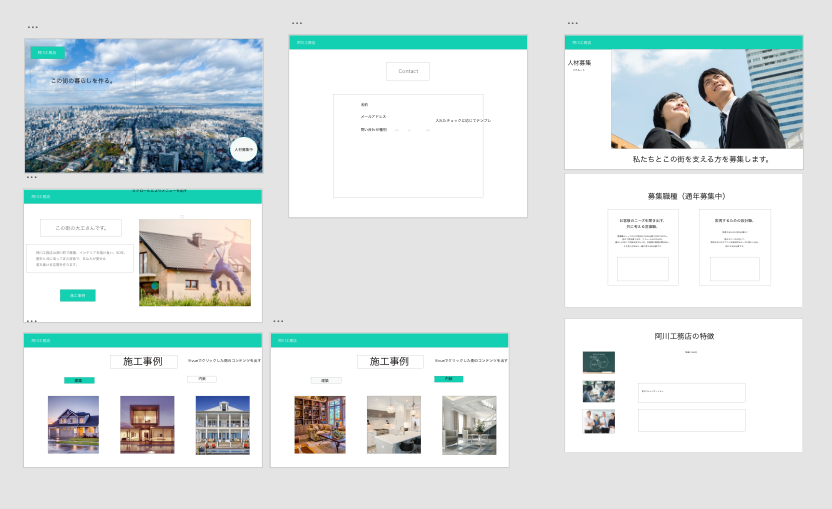Image resolution: width=832 pixels, height=509 pixels.
Task: Click the upper text box beside feature thumbnails
Action: click(691, 393)
